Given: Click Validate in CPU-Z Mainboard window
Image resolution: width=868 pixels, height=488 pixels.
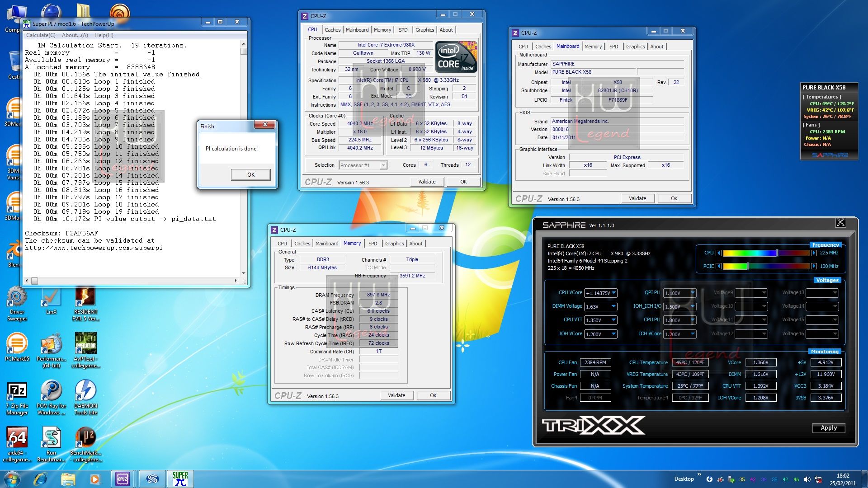Looking at the screenshot, I should (x=637, y=198).
